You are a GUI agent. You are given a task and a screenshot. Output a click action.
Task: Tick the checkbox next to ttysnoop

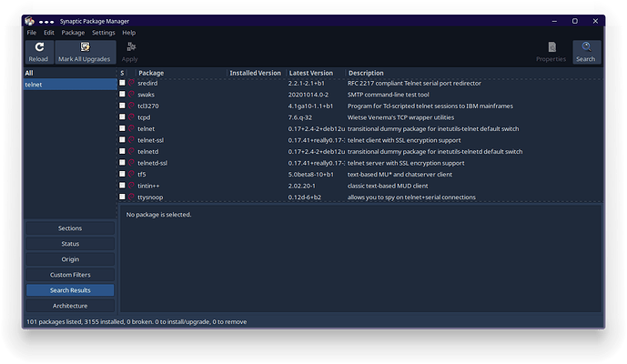click(123, 197)
